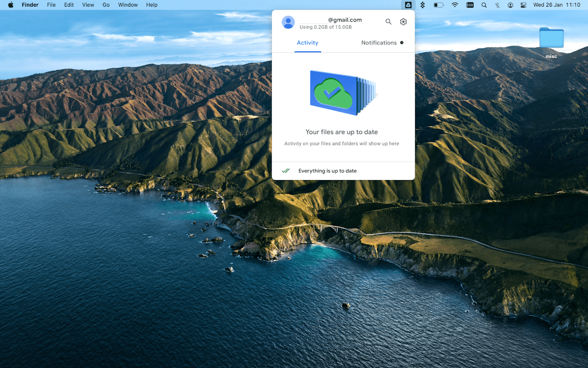Click the user account menu bar icon
588x368 pixels.
click(510, 5)
